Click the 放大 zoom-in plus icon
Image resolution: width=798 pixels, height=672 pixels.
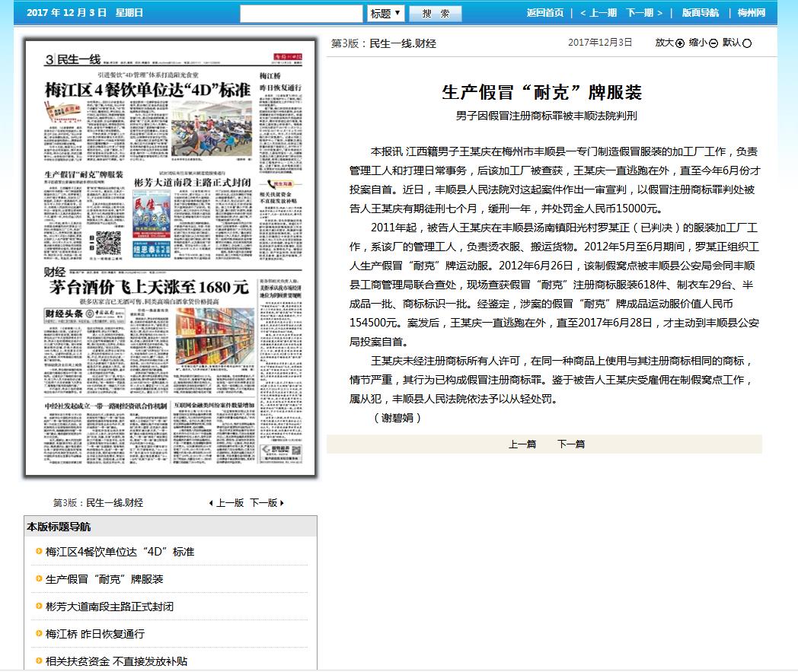(680, 43)
